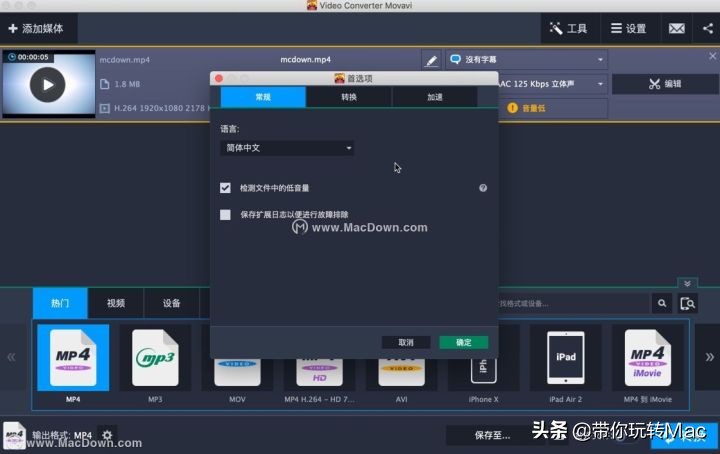Select the Popular (热门) format tab

pyautogui.click(x=60, y=303)
